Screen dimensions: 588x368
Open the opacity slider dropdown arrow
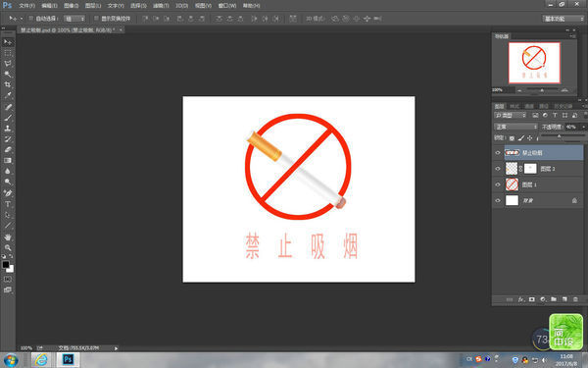(583, 127)
